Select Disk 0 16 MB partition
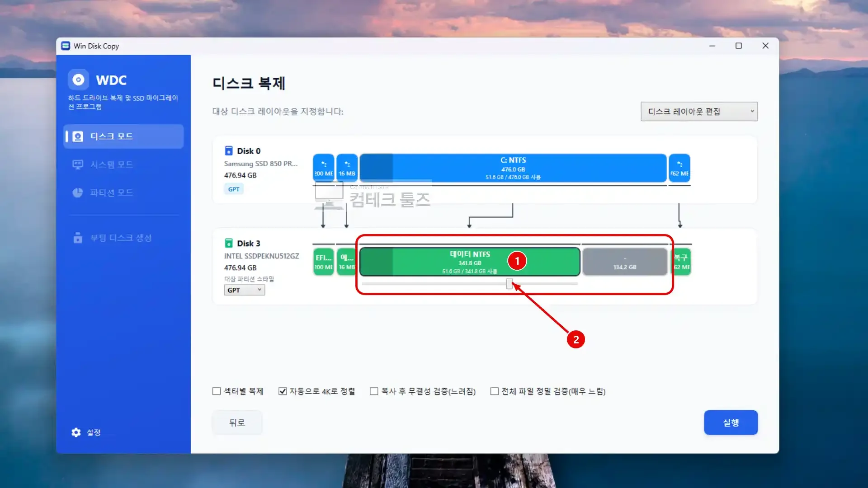868x488 pixels. [347, 168]
